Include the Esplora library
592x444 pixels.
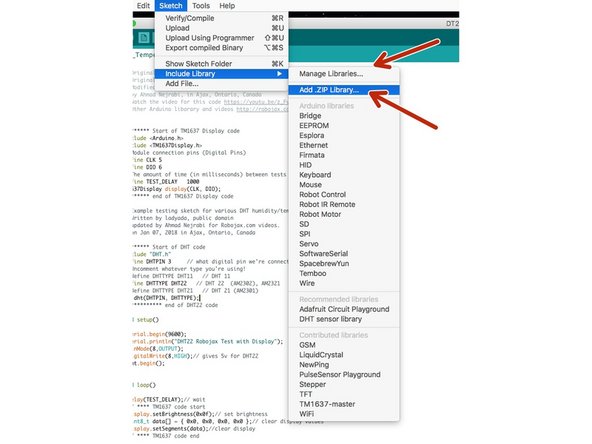pos(344,135)
